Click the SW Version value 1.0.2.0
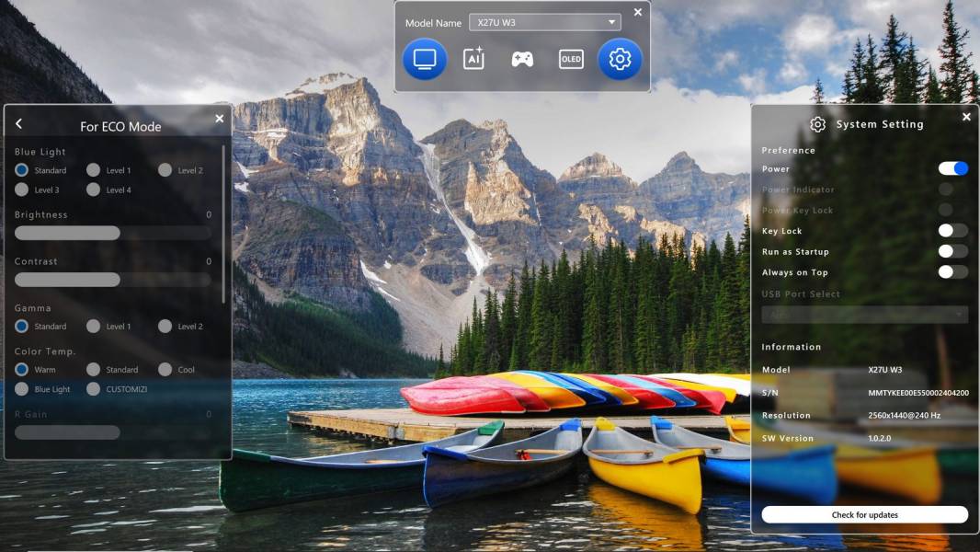The image size is (980, 552). (x=880, y=438)
